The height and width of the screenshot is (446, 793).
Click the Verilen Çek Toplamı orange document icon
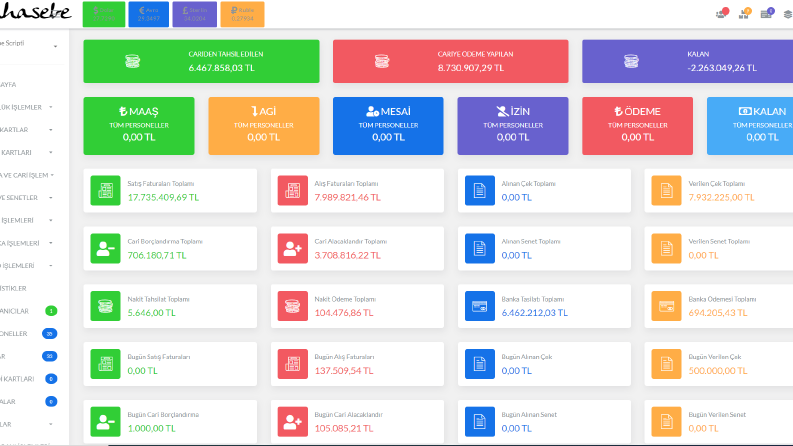(666, 190)
